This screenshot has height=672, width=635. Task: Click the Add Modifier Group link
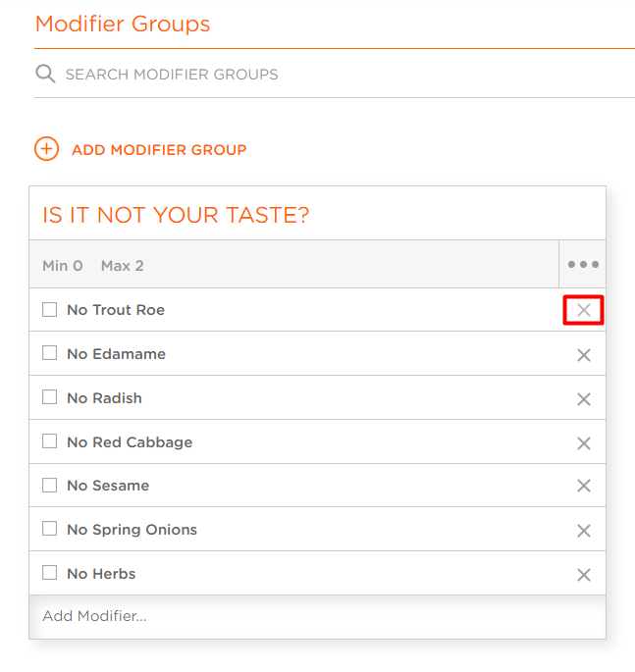pos(159,150)
